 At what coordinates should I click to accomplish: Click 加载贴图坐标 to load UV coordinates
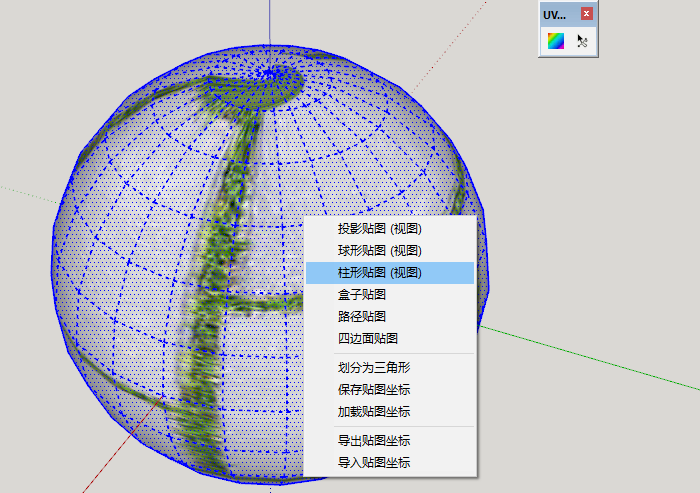coord(374,412)
